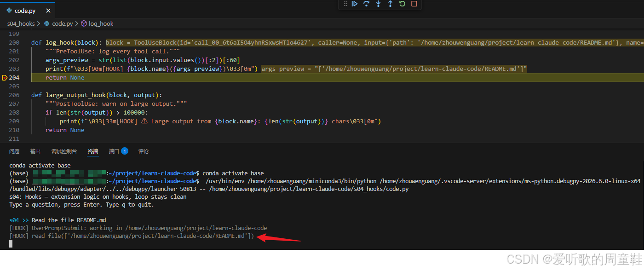Restart the debug session
The height and width of the screenshot is (271, 644).
tap(402, 4)
